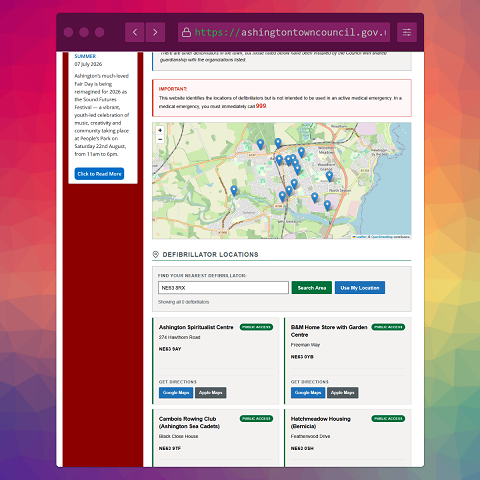The image size is (480, 480).
Task: Click the postcode NE63 9AY
Action: [x=170, y=349]
